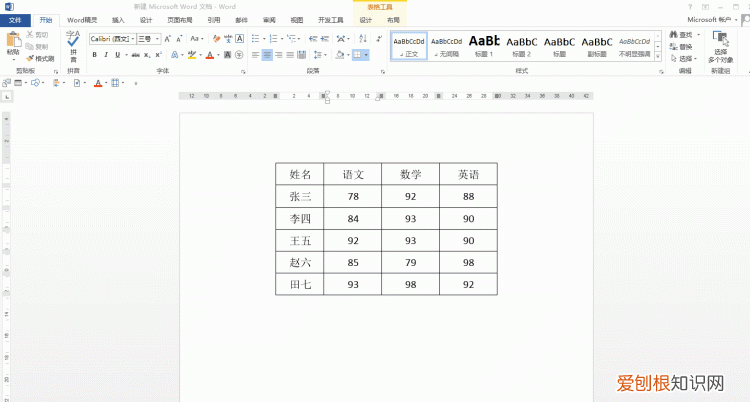
Task: Open the font size 三号 dropdown
Action: (157, 39)
